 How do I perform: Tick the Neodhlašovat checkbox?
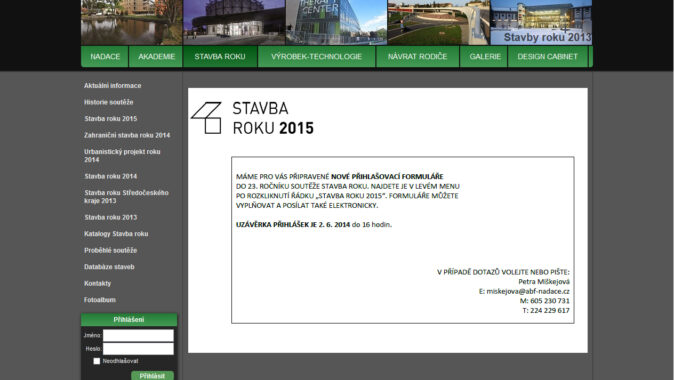[97, 361]
